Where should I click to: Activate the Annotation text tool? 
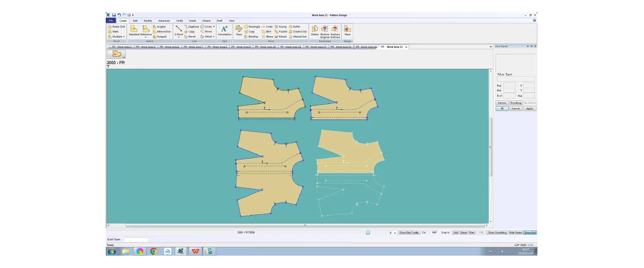[x=225, y=30]
